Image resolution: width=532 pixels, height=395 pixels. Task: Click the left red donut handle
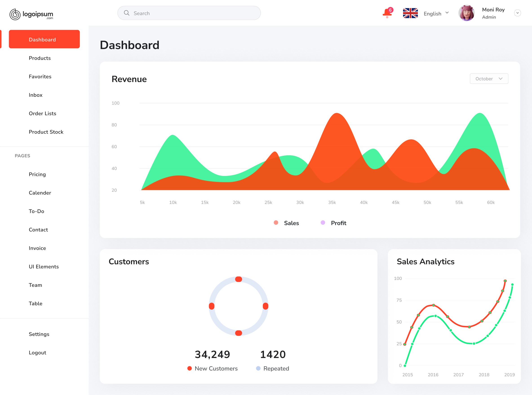pos(212,306)
